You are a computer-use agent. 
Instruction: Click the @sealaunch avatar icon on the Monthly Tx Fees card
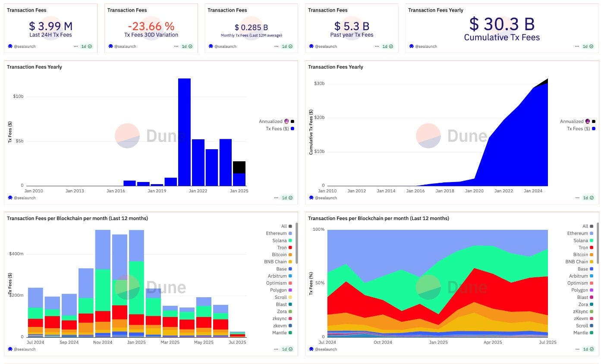click(211, 46)
